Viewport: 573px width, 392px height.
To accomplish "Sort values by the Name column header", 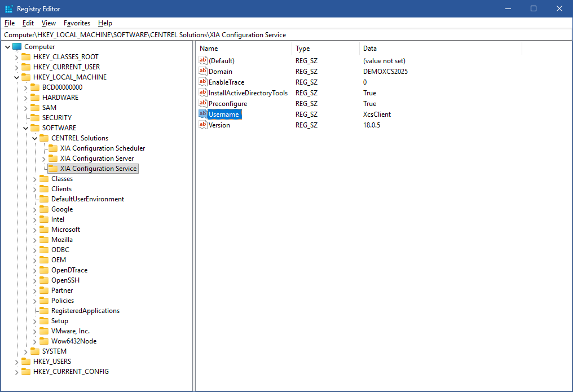I will [244, 49].
